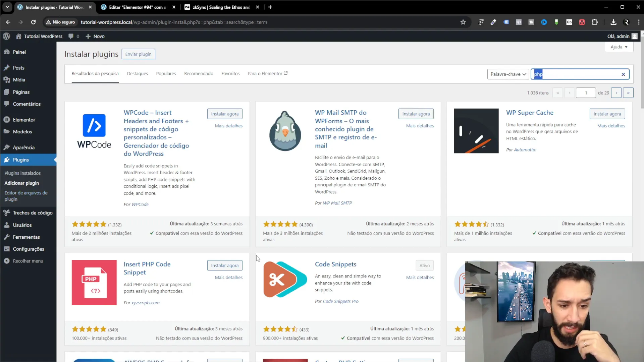Open Code Snippets plugin title link
The image size is (644, 362).
335,264
